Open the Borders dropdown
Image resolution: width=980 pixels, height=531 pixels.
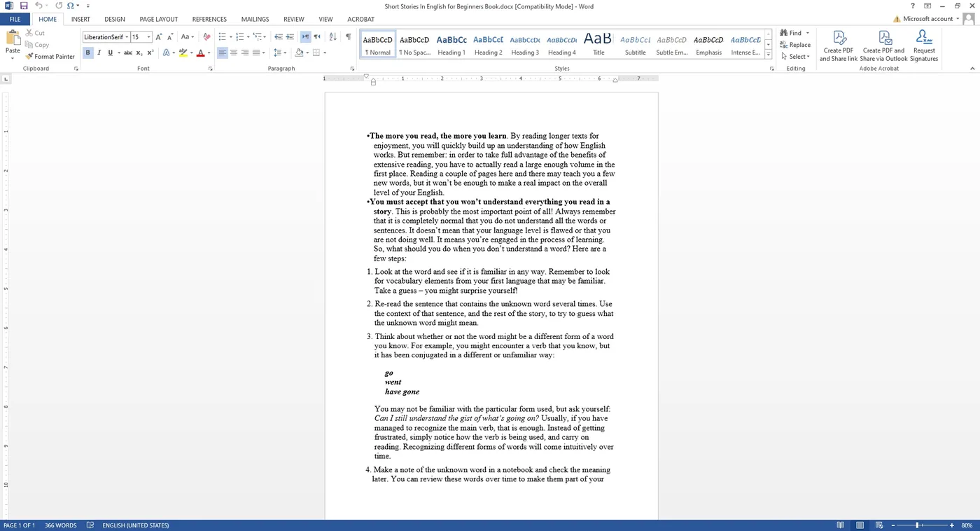pyautogui.click(x=324, y=53)
